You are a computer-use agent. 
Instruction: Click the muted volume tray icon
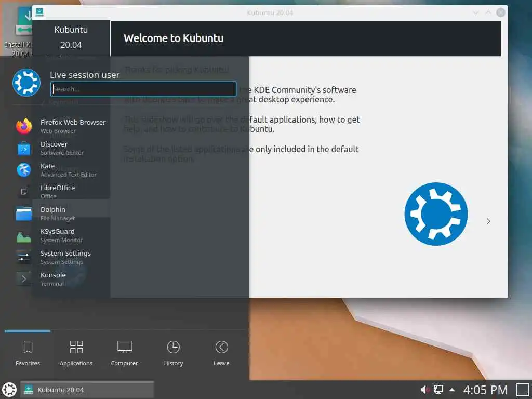[425, 390]
